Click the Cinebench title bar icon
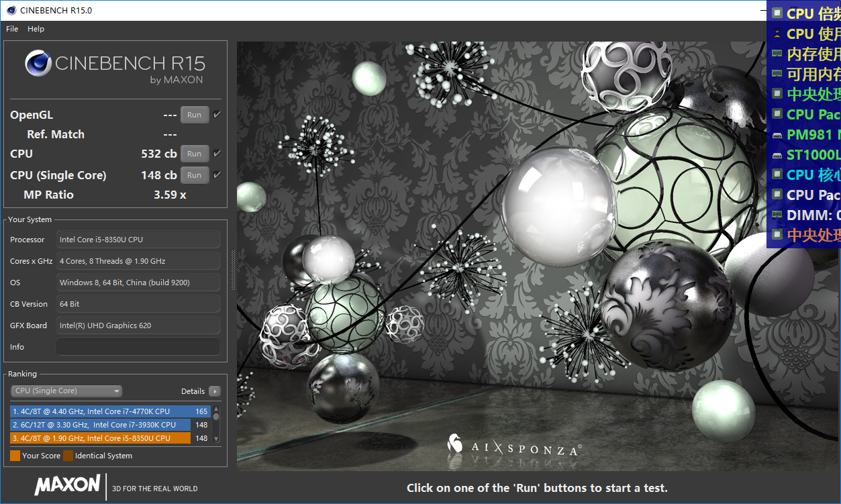Image resolution: width=841 pixels, height=504 pixels. (11, 10)
